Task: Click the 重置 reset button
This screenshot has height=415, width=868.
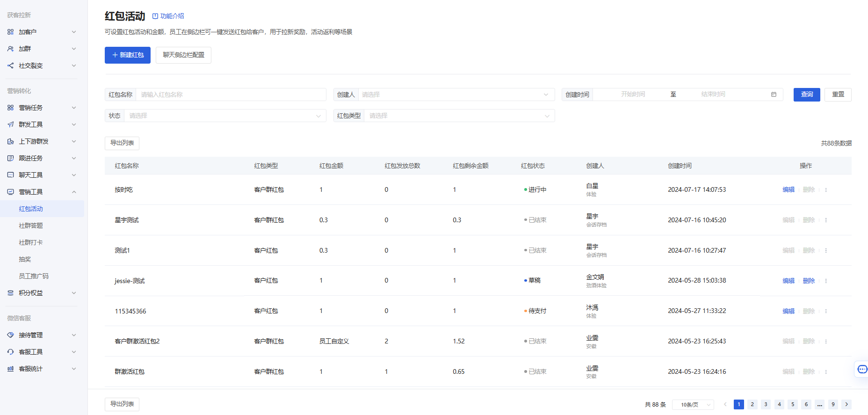Action: [838, 95]
